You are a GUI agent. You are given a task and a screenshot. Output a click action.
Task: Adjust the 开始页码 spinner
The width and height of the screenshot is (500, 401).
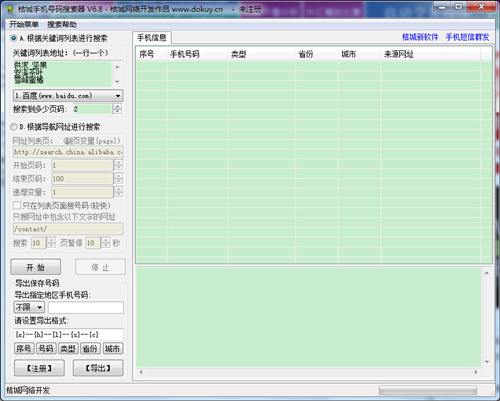tap(118, 165)
